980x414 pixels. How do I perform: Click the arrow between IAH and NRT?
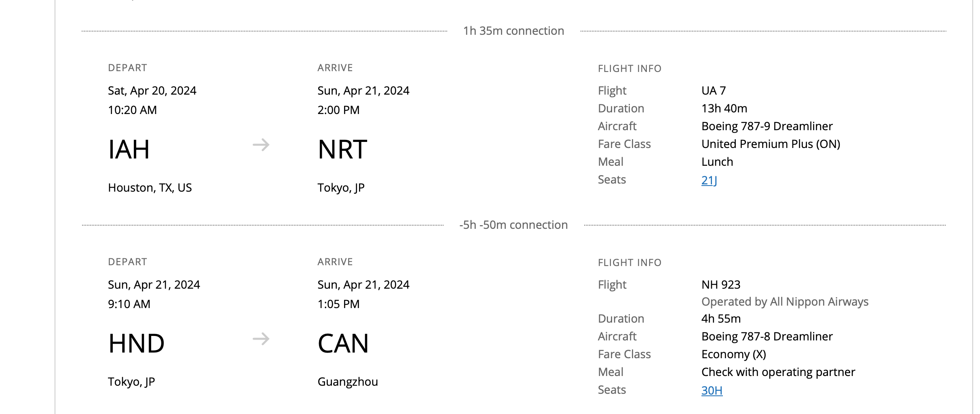261,145
